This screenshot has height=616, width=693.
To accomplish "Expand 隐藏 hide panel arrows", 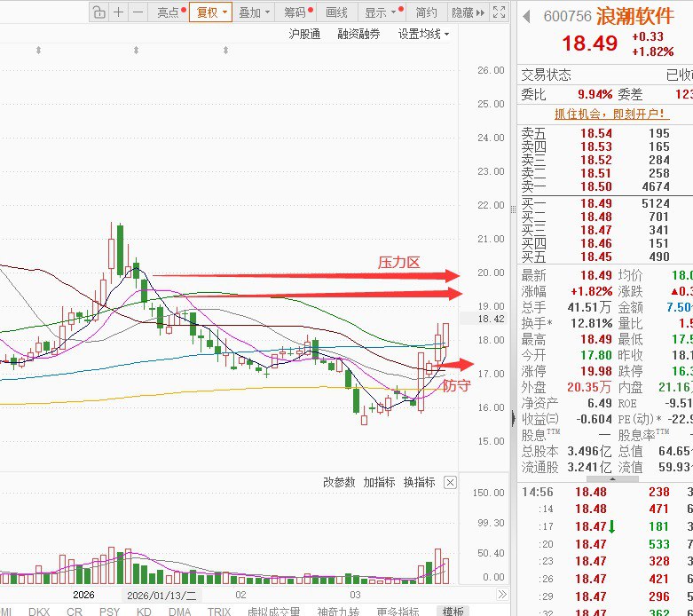I will [x=468, y=12].
